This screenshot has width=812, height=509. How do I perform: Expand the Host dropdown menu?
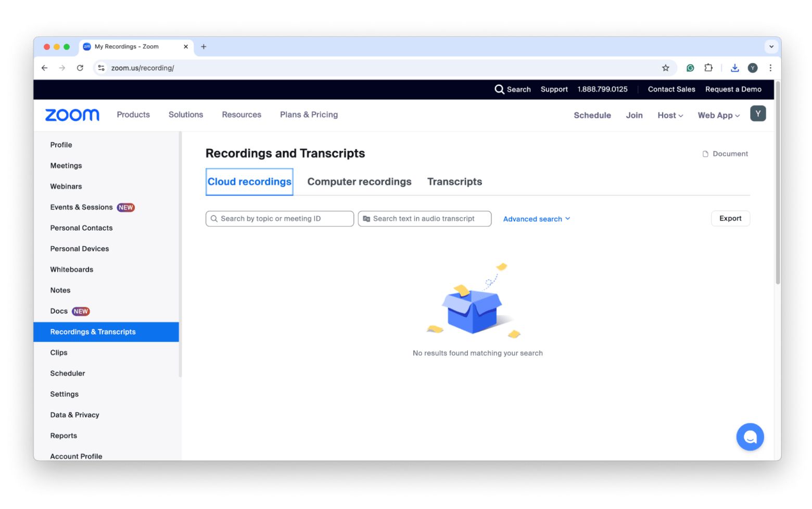coord(670,116)
